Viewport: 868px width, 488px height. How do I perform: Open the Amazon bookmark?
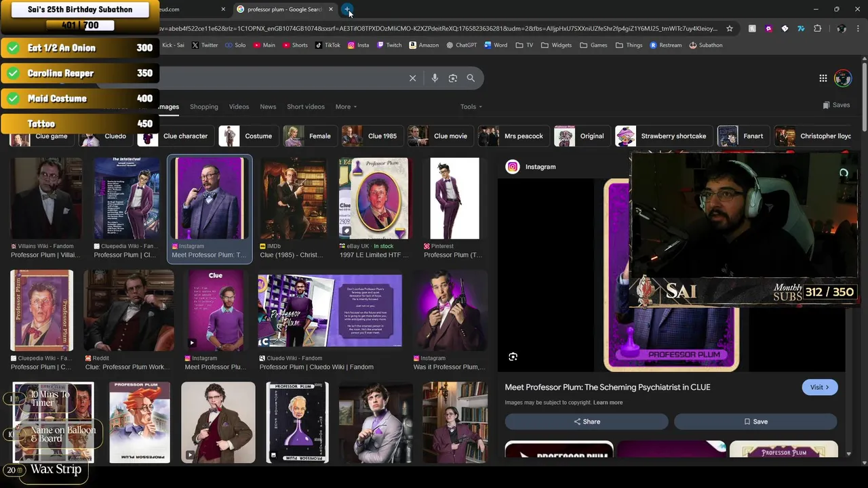(x=423, y=45)
